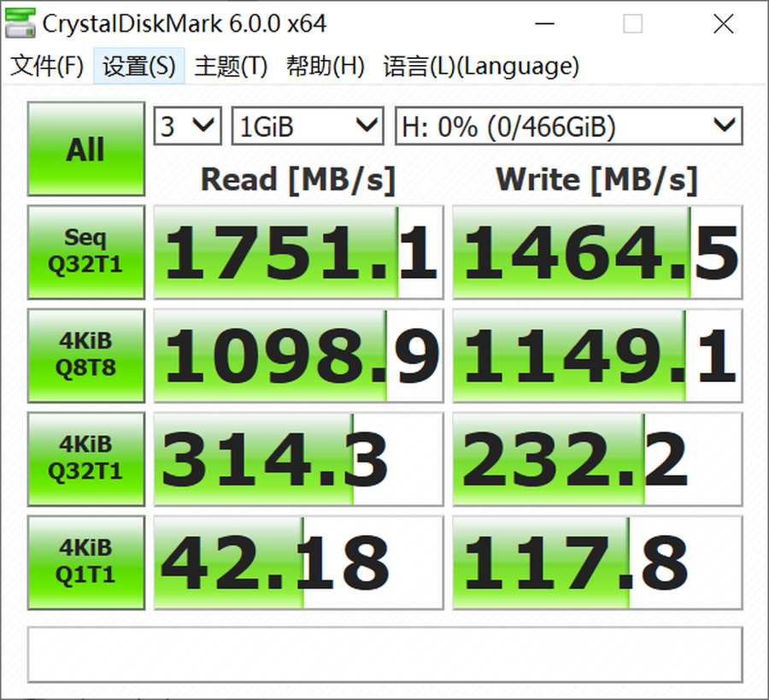The width and height of the screenshot is (769, 700).
Task: Run all benchmarks with the All button
Action: [85, 150]
